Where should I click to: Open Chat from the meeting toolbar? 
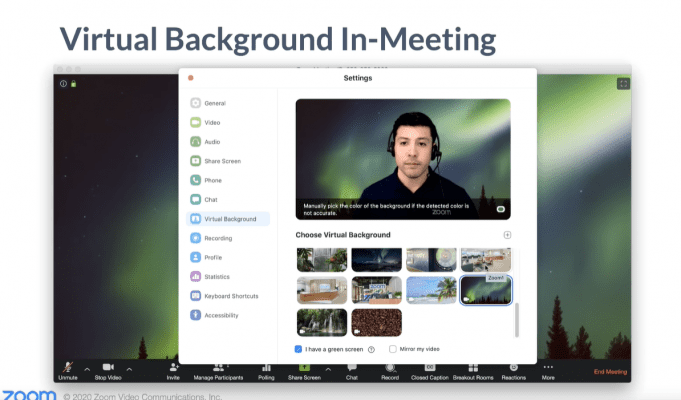(352, 372)
